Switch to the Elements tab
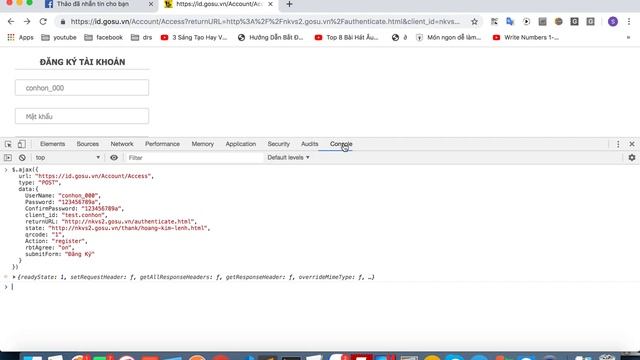 coord(52,144)
